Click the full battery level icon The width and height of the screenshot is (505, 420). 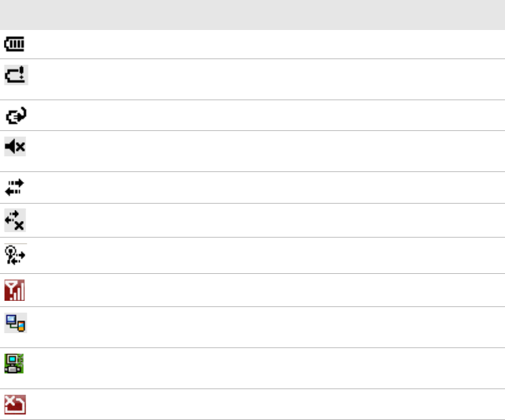click(x=14, y=44)
